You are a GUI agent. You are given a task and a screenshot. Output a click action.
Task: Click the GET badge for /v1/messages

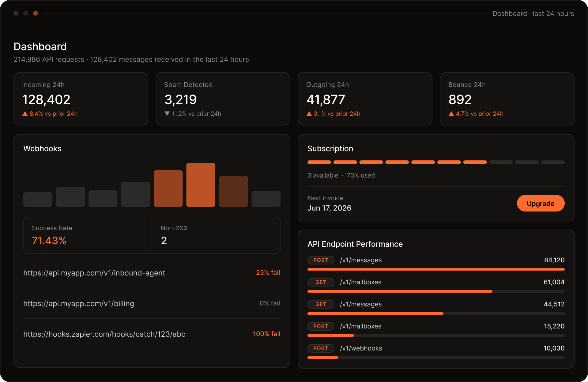point(321,304)
